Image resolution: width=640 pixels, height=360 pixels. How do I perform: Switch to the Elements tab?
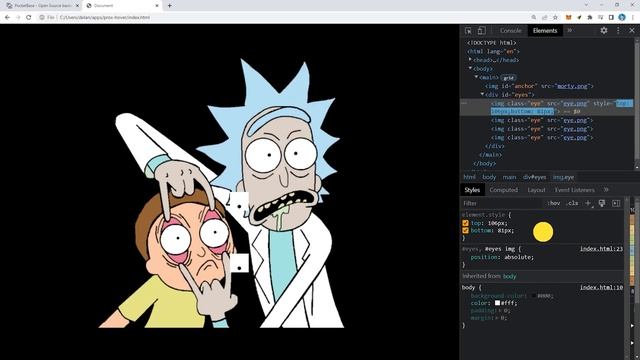545,31
